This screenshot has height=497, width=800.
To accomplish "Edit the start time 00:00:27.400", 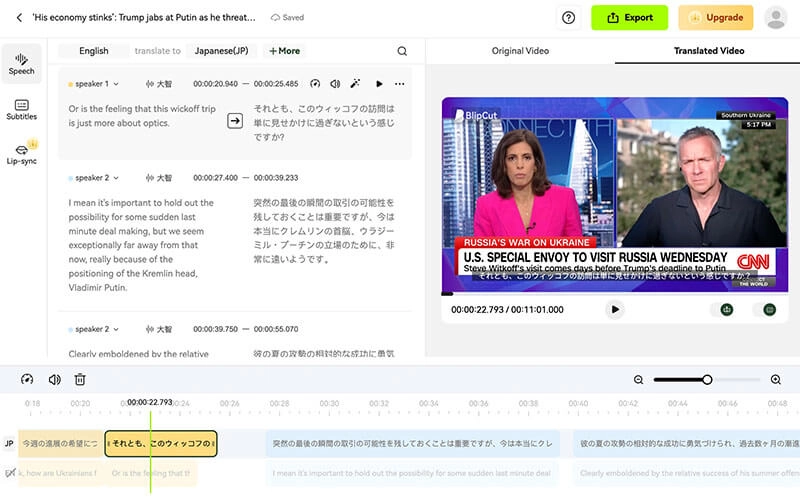I will click(215, 178).
